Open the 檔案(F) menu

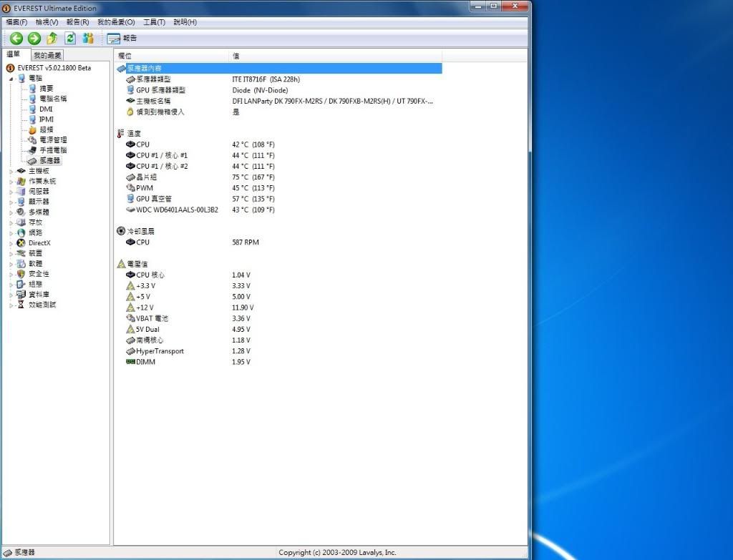pos(17,22)
